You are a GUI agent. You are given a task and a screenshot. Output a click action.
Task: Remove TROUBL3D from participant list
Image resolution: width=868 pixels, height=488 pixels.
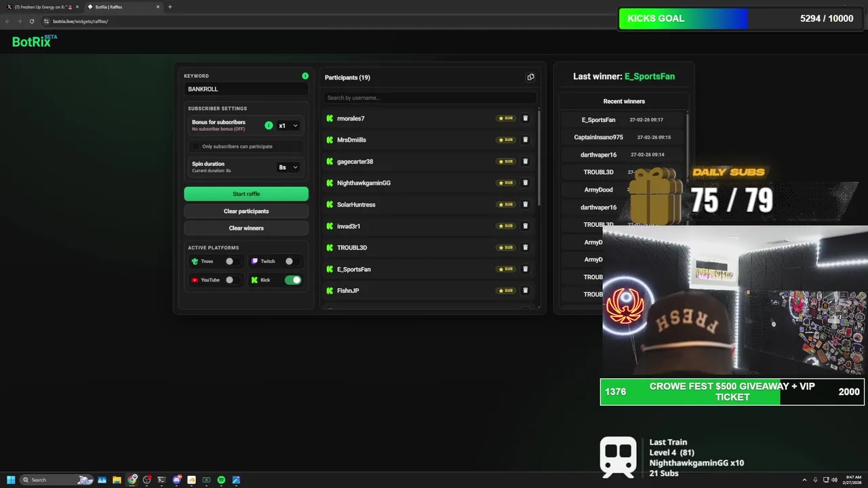click(x=525, y=247)
